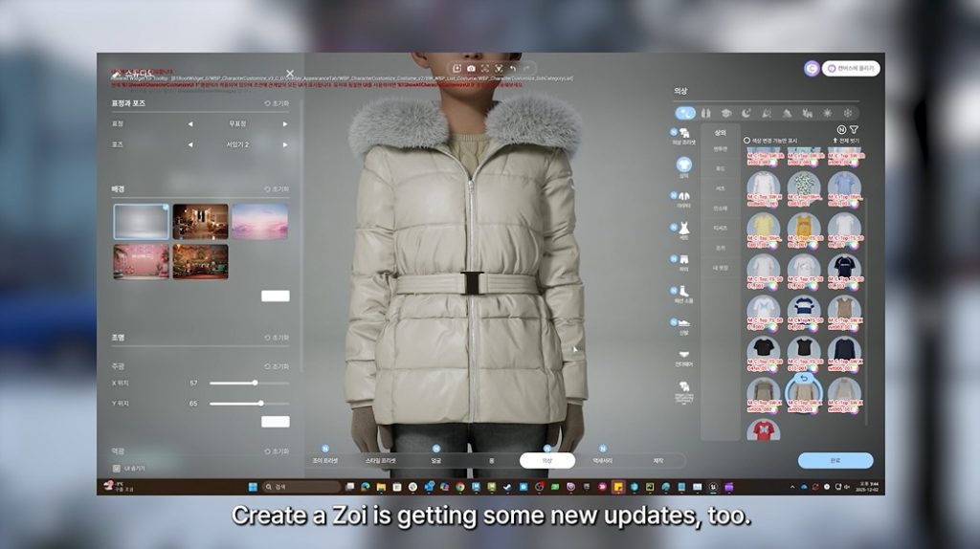This screenshot has height=549, width=980.
Task: Reset the 조명 lighting section
Action: pyautogui.click(x=277, y=338)
